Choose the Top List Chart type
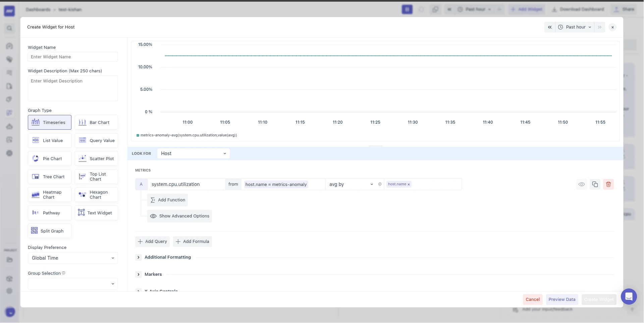The width and height of the screenshot is (644, 323). click(96, 177)
